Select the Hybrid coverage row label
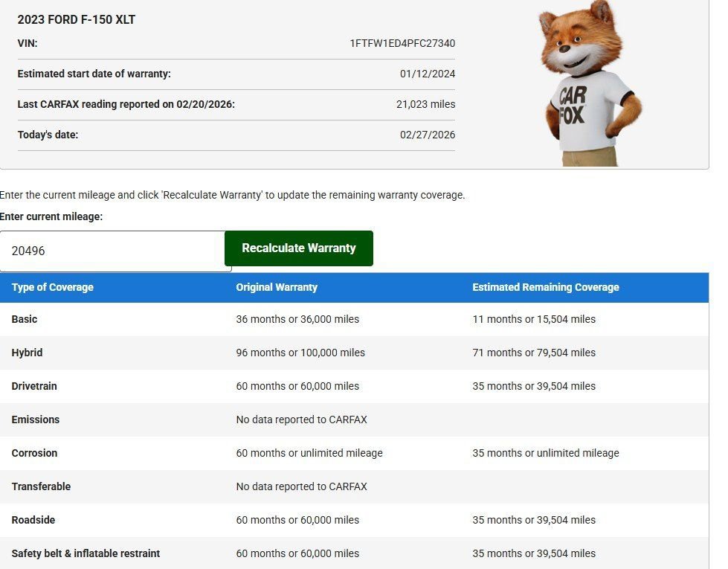Image resolution: width=728 pixels, height=569 pixels. tap(27, 353)
